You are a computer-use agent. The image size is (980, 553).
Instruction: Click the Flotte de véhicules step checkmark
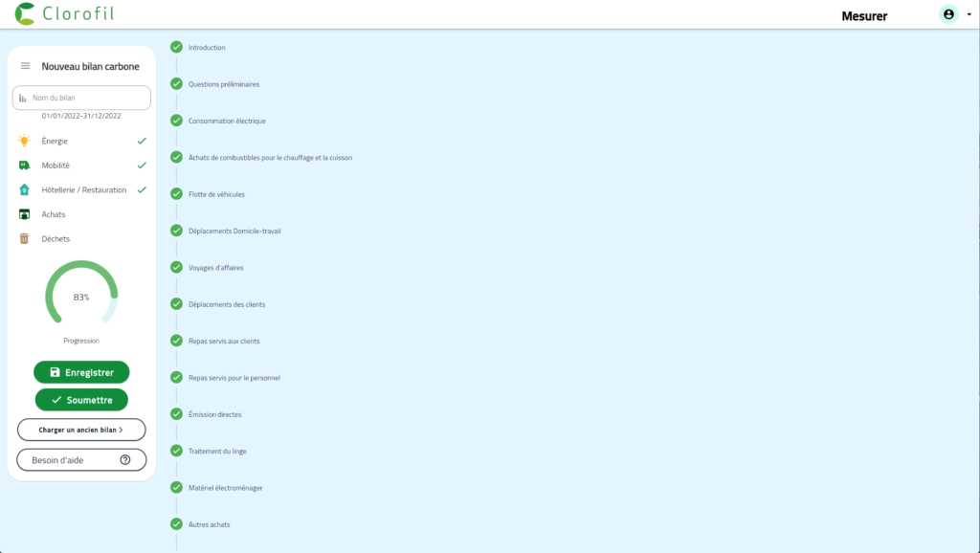pos(176,193)
